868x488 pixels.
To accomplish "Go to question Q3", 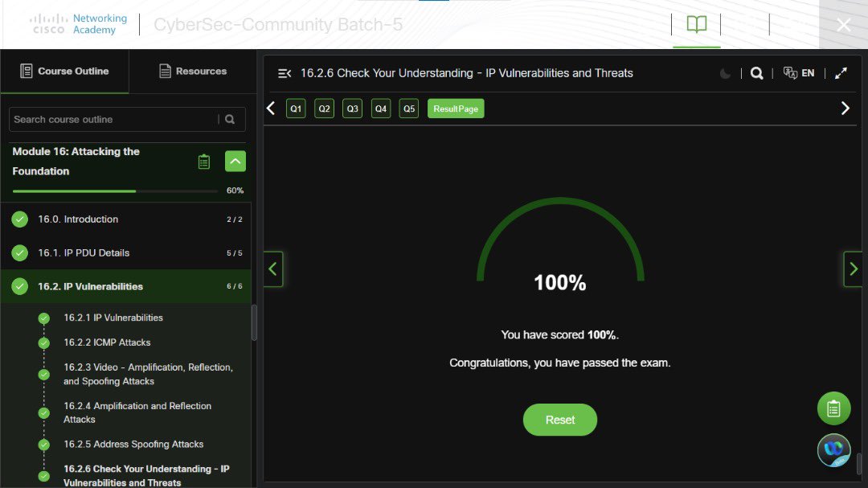I will click(352, 108).
